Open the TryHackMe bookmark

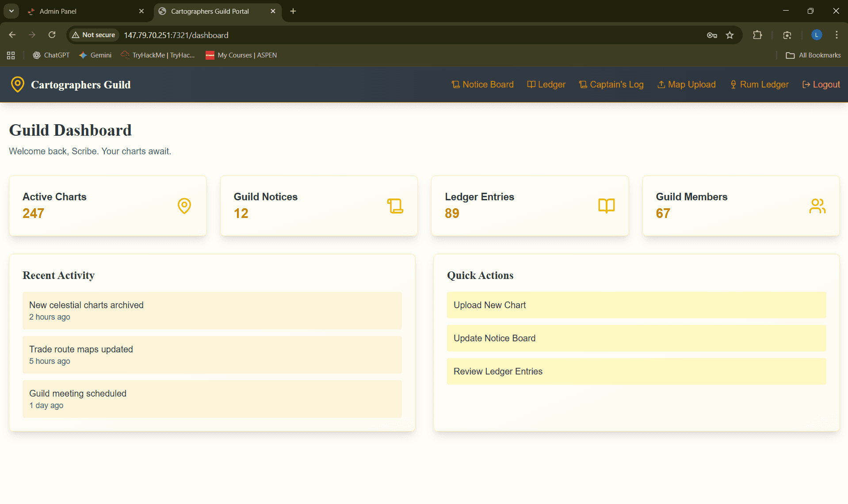coord(158,55)
